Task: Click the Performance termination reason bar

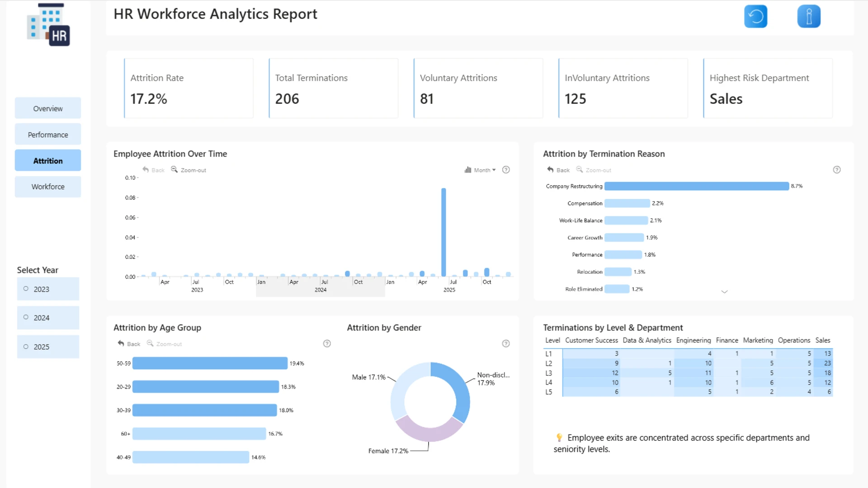Action: coord(623,255)
